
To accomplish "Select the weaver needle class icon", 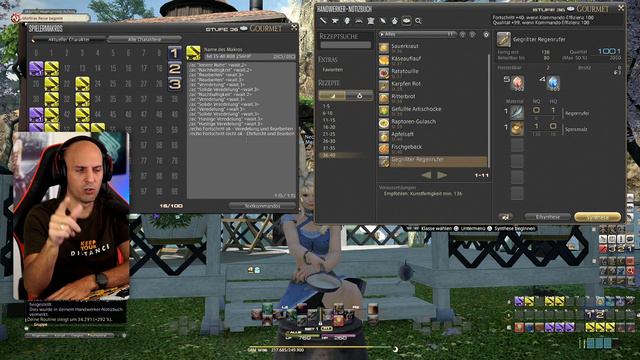I will [382, 20].
